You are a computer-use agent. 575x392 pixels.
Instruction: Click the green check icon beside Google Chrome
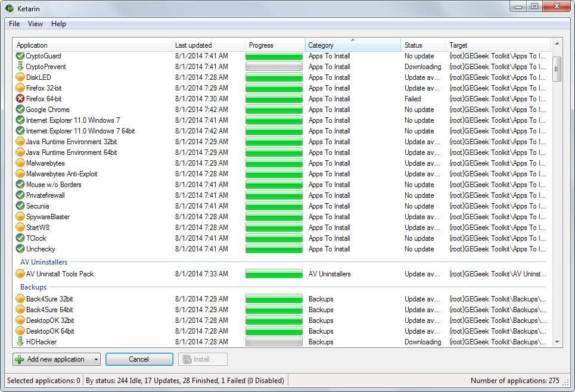(20, 109)
